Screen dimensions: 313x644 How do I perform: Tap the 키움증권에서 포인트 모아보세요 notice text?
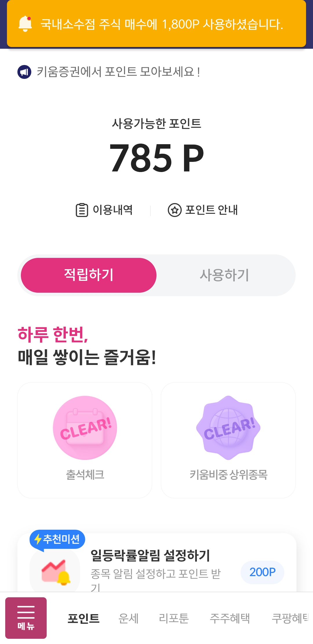118,72
